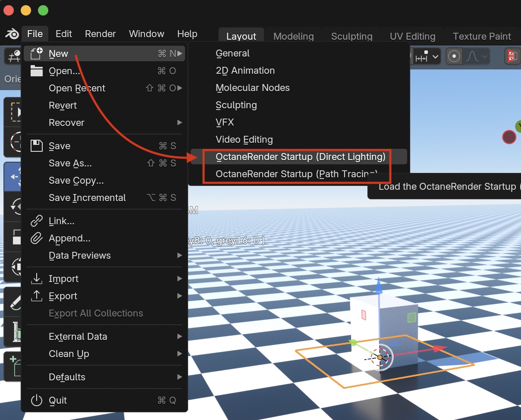Select Sculpting template in New submenu
This screenshot has width=521, height=420.
(299, 105)
